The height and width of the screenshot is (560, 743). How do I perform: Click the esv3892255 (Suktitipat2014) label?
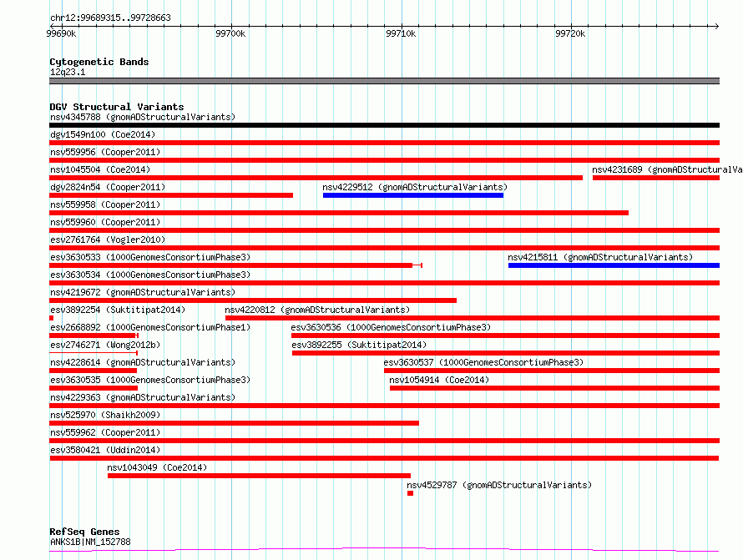tap(359, 345)
